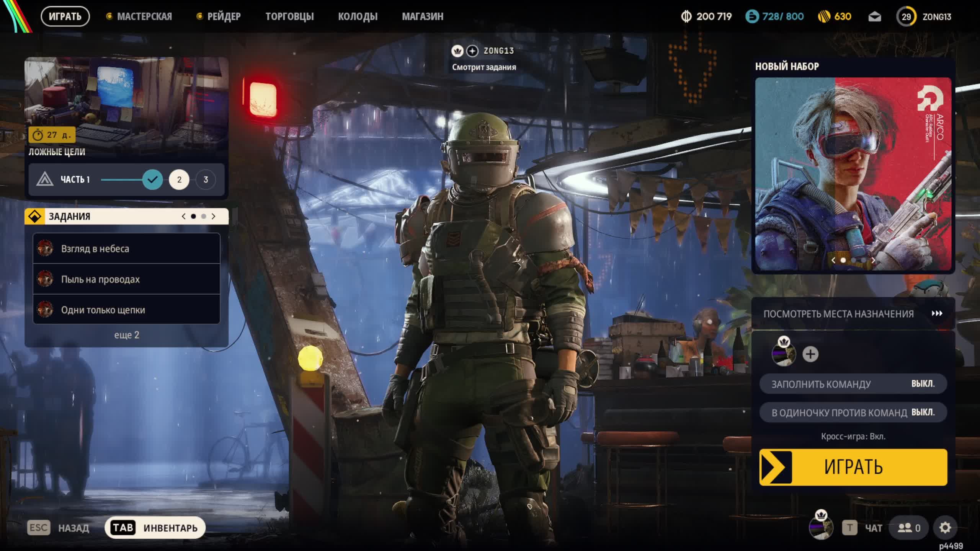Show previous НОВЫЙ НАБОР banner arrow
This screenshot has width=980, height=551.
pos(833,260)
